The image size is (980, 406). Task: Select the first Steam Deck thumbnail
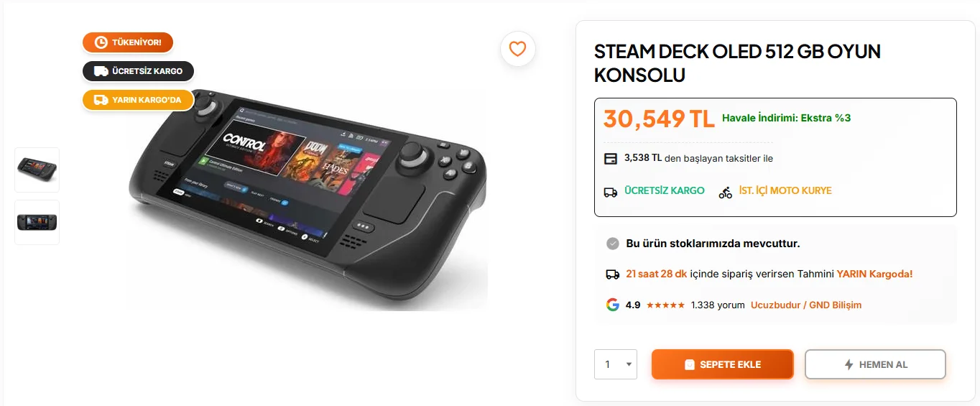point(37,170)
